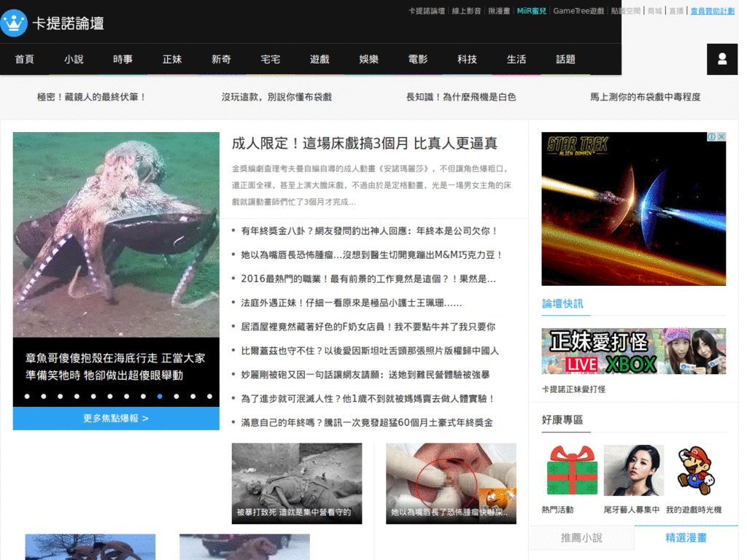Image resolution: width=747 pixels, height=560 pixels.
Task: Click the 線上影音 top link
Action: pyautogui.click(x=466, y=10)
